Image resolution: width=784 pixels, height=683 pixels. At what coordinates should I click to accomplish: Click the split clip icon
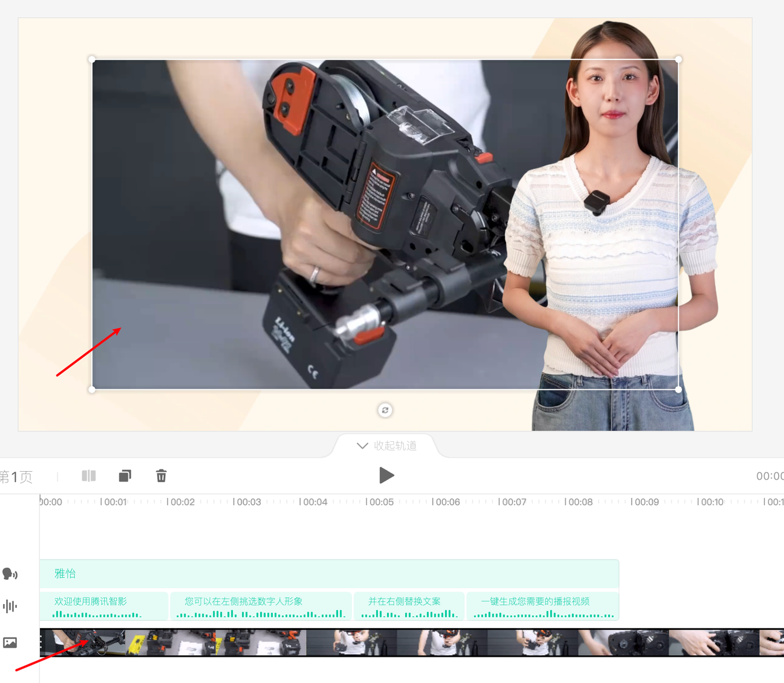[x=89, y=476]
